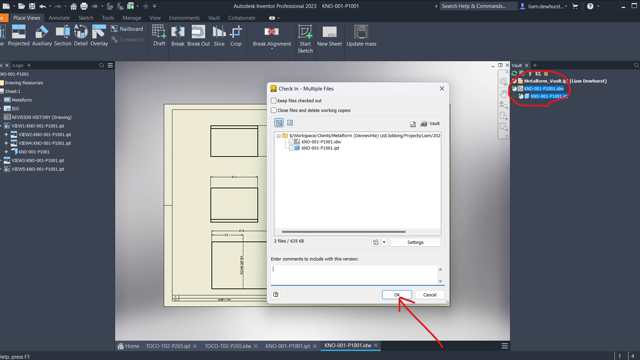Toggle checkbox for KNO-001-P1001.ipt in dialog
This screenshot has height=360, width=640.
(291, 148)
